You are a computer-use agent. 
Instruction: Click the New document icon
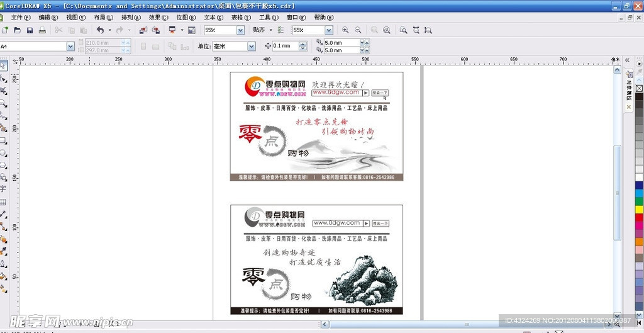[4, 30]
